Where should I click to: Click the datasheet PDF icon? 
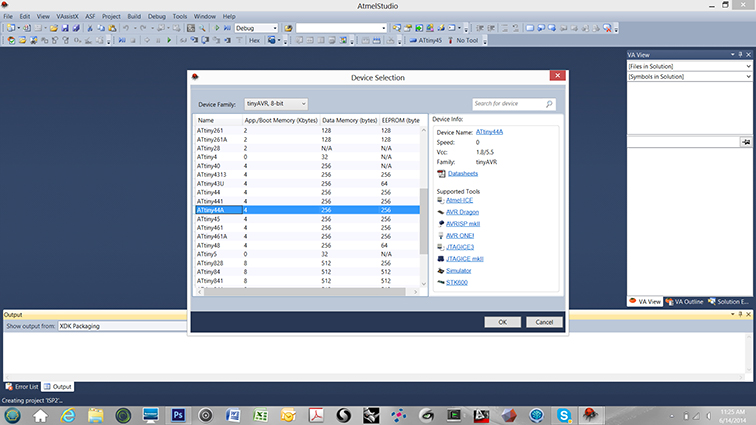tap(441, 174)
